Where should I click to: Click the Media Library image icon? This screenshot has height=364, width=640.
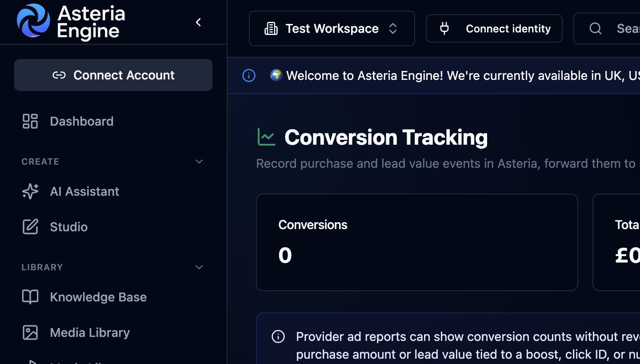coord(30,332)
